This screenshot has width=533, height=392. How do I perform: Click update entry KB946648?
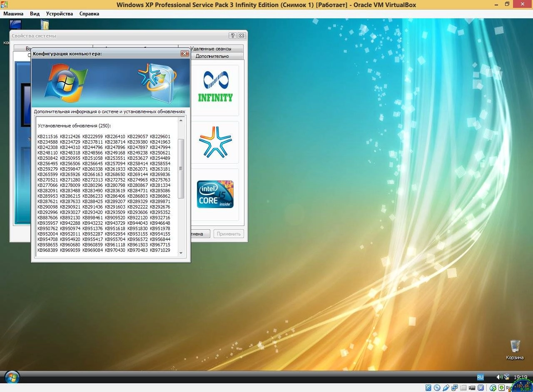pos(160,223)
